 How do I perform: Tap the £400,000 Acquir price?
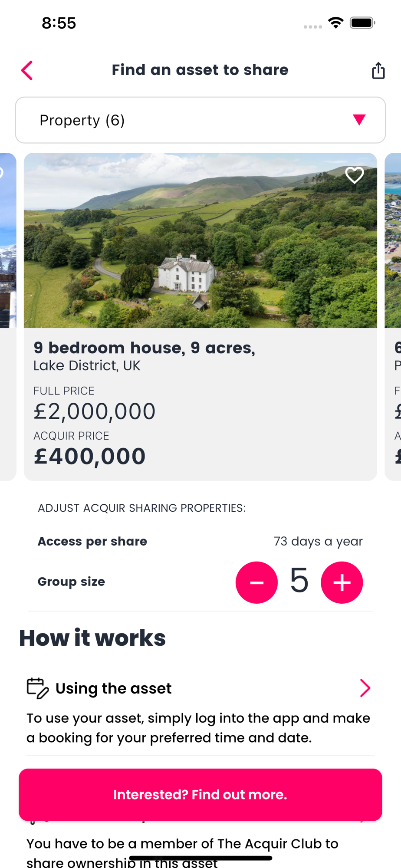point(90,456)
